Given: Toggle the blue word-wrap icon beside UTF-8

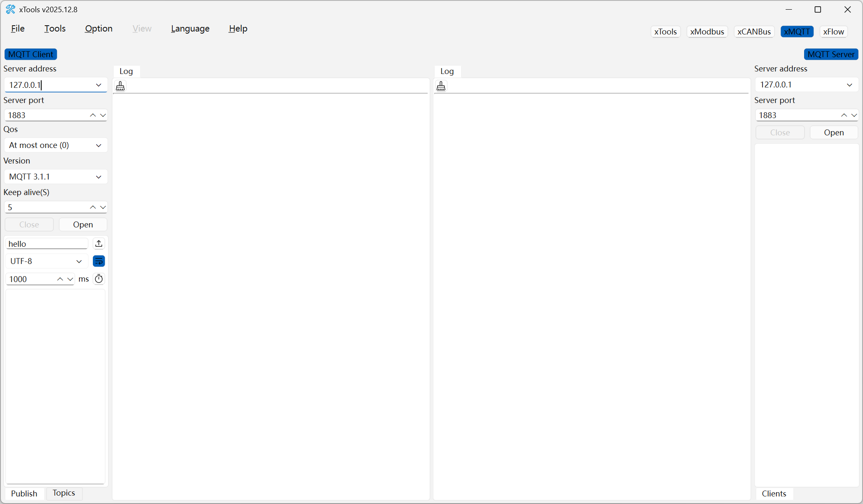Looking at the screenshot, I should (x=99, y=261).
